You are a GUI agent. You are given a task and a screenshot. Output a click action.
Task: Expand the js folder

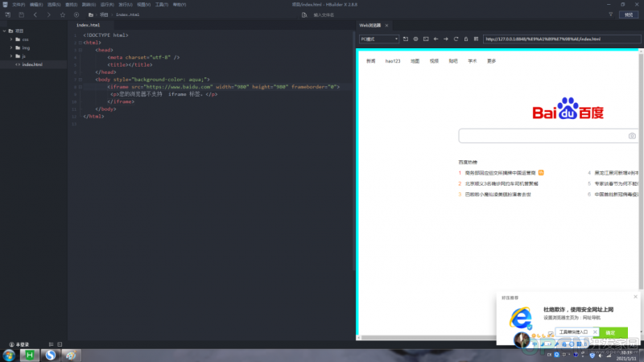(11, 56)
